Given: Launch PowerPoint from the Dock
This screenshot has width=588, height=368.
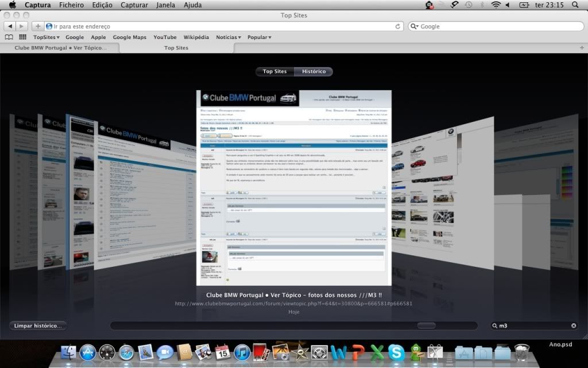Looking at the screenshot, I should [x=358, y=352].
